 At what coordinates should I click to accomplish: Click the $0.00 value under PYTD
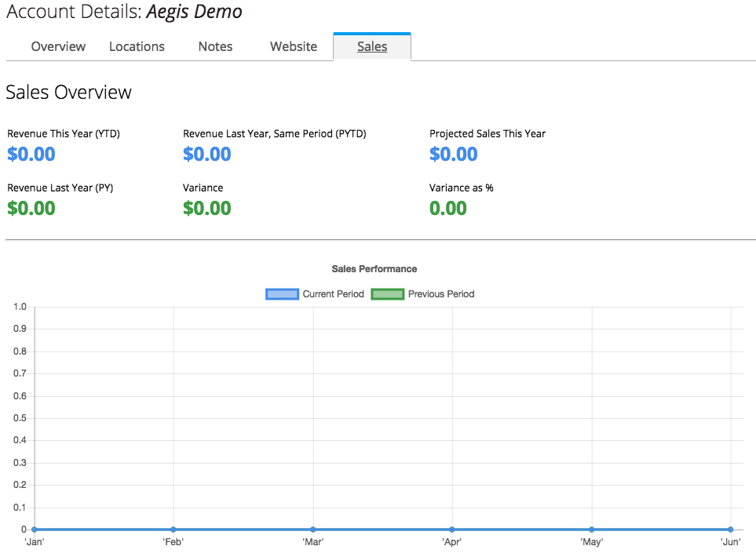tap(206, 155)
